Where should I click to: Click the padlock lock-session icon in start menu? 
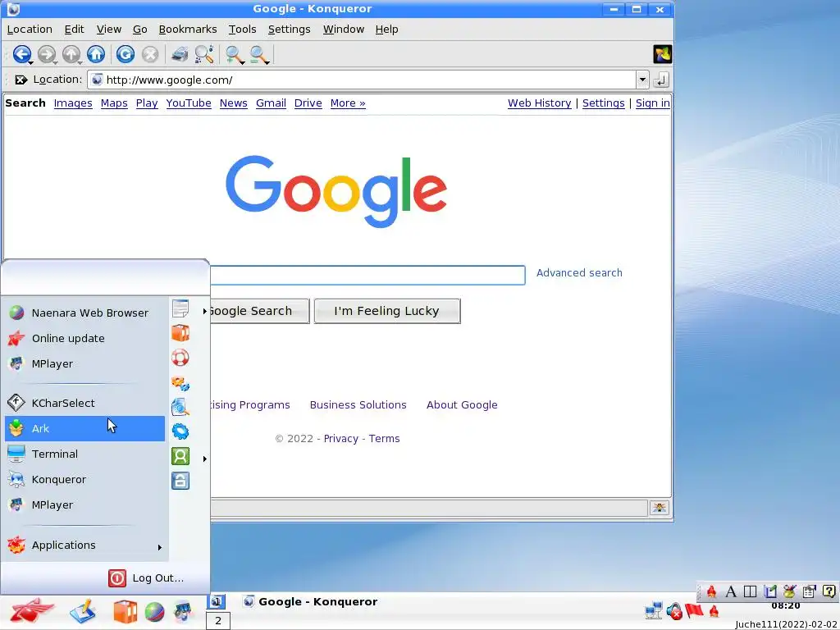(x=180, y=481)
